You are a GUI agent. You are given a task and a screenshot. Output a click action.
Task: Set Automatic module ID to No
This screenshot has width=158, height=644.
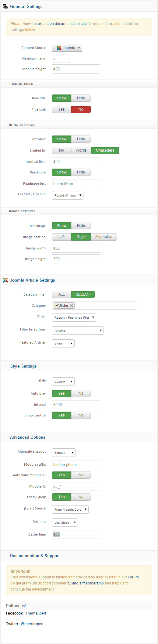[81, 475]
